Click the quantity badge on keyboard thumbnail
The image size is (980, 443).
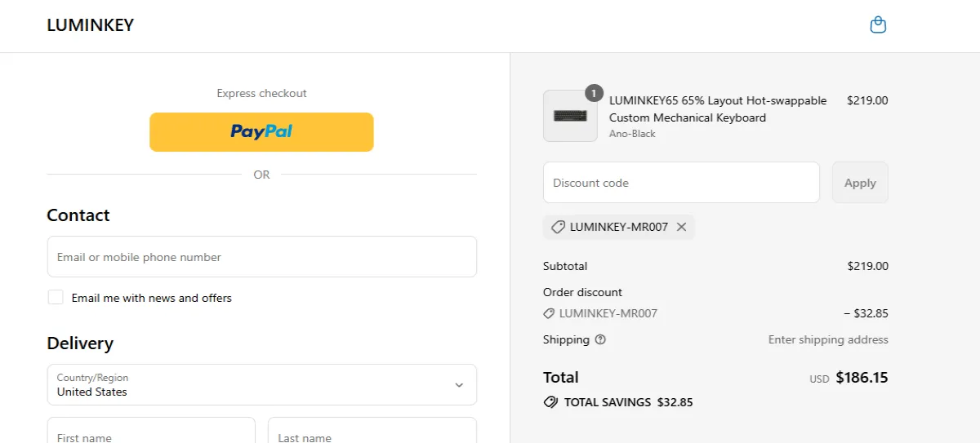tap(594, 93)
